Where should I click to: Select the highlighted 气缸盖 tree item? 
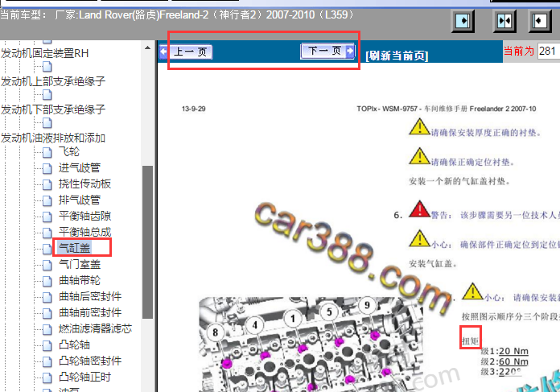click(x=74, y=248)
